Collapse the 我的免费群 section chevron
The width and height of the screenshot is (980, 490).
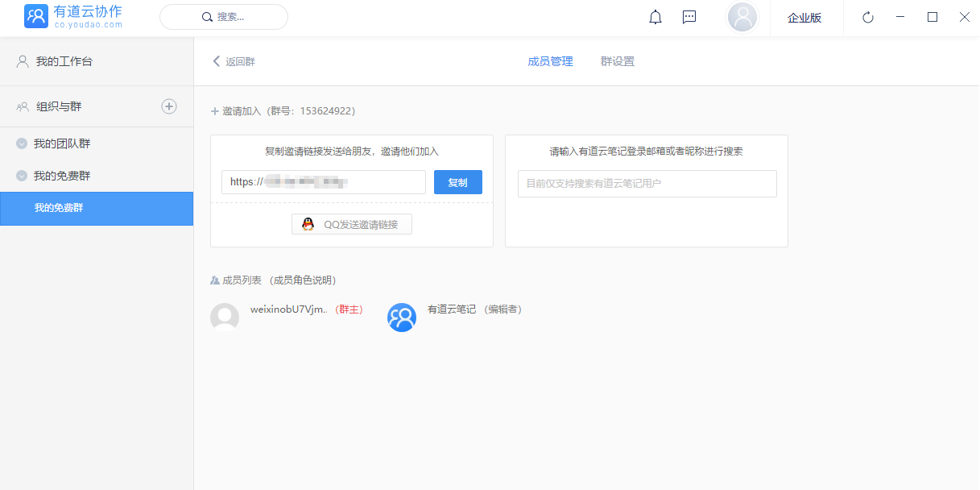tap(22, 176)
